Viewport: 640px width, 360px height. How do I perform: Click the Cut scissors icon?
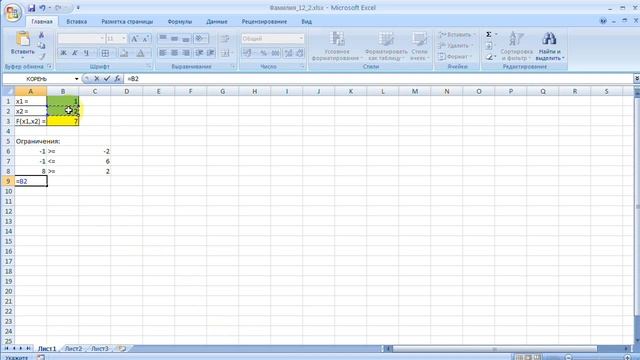(x=41, y=36)
